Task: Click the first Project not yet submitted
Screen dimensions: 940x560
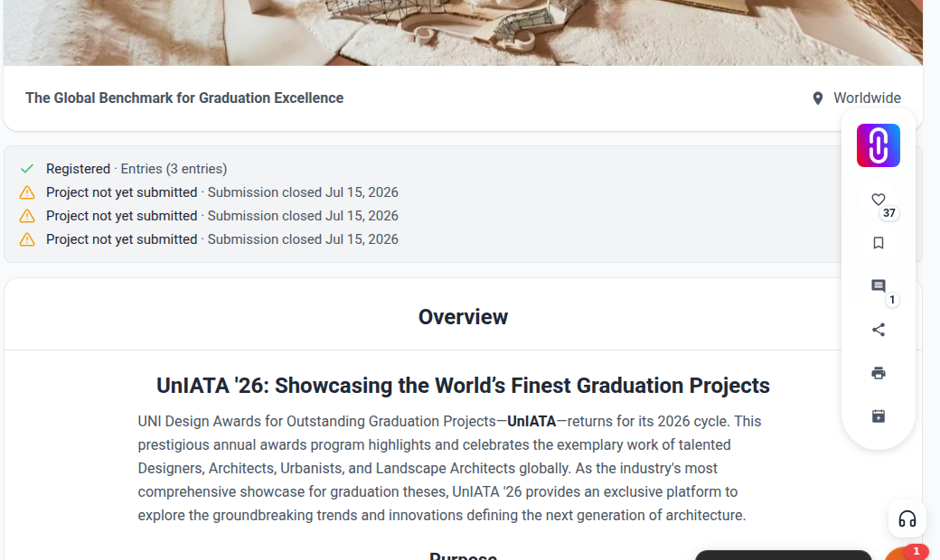Action: 122,192
